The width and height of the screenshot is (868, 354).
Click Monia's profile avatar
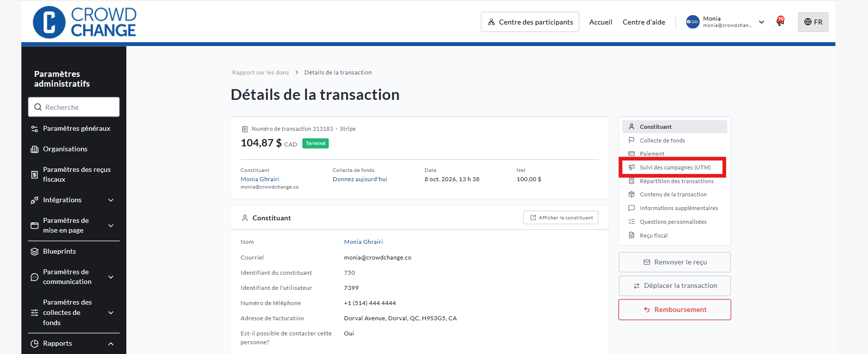(x=693, y=22)
